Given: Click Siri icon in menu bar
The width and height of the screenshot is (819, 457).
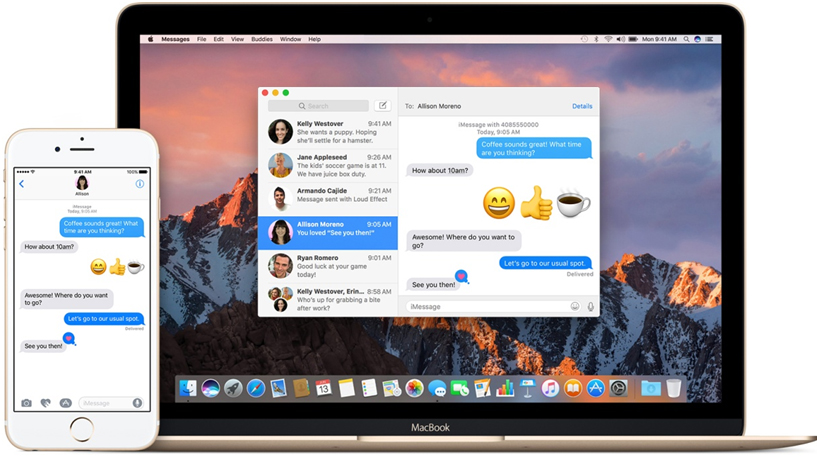Looking at the screenshot, I should click(x=697, y=39).
